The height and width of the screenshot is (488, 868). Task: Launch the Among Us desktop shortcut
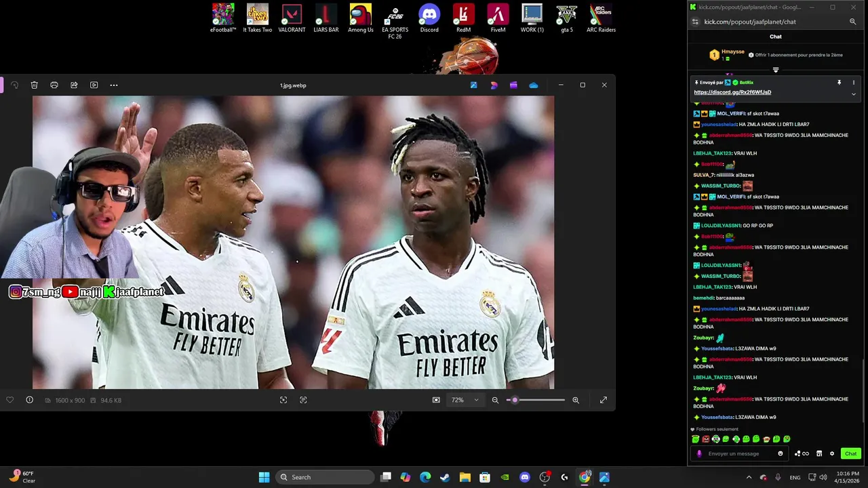pyautogui.click(x=361, y=18)
